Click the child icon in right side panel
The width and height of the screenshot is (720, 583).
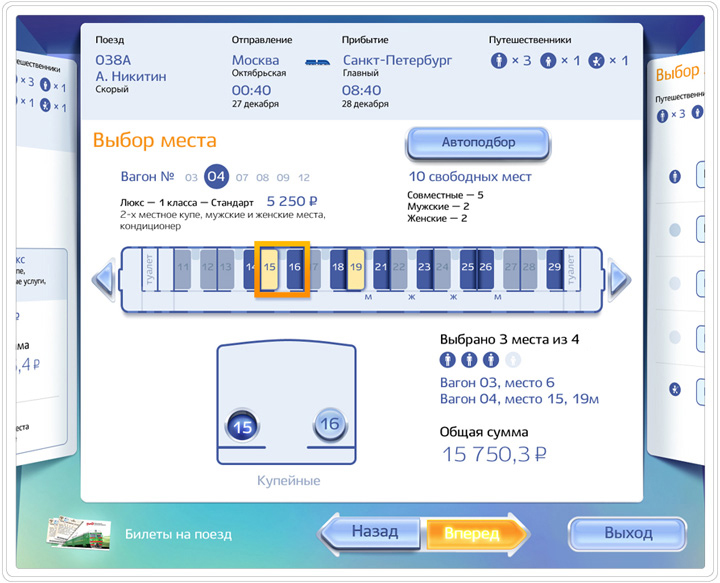(675, 389)
